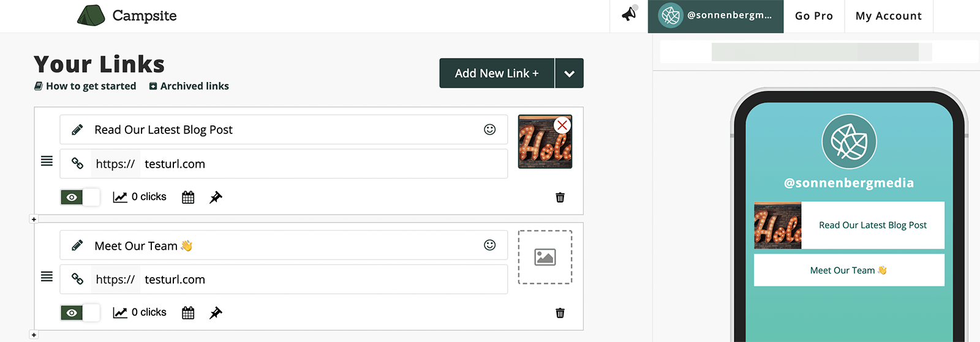Delete the Meet Our Team link

[x=560, y=313]
